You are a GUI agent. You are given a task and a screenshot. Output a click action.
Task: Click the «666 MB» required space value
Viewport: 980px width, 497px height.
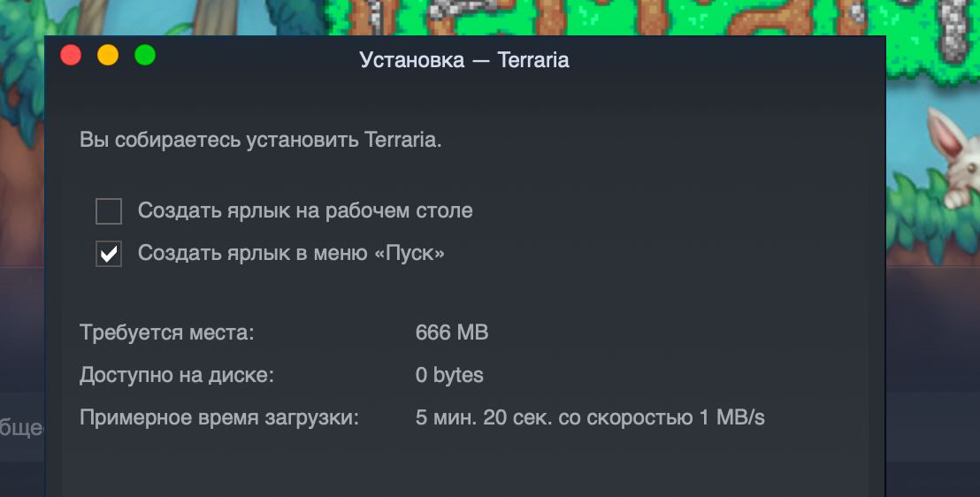point(452,333)
